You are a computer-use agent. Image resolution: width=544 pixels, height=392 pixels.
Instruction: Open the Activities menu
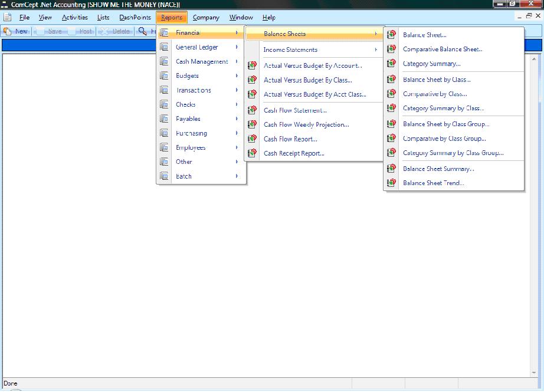tap(74, 18)
